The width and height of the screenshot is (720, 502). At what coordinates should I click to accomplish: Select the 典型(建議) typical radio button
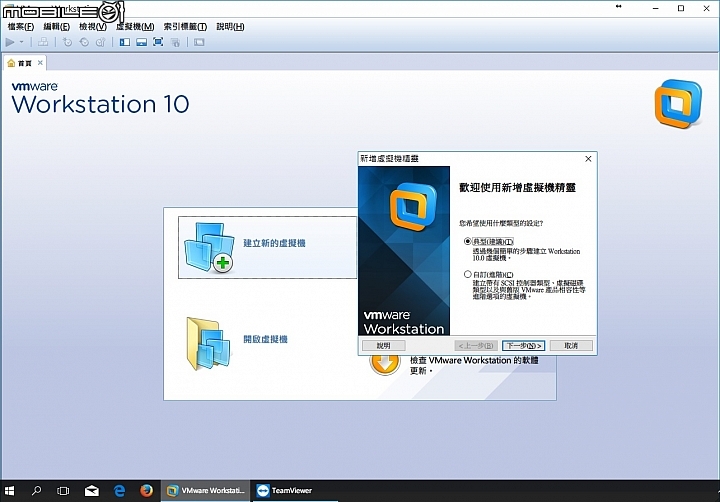pyautogui.click(x=467, y=241)
